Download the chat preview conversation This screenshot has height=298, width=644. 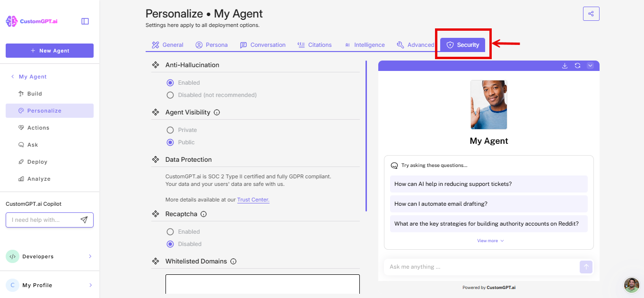coord(565,66)
